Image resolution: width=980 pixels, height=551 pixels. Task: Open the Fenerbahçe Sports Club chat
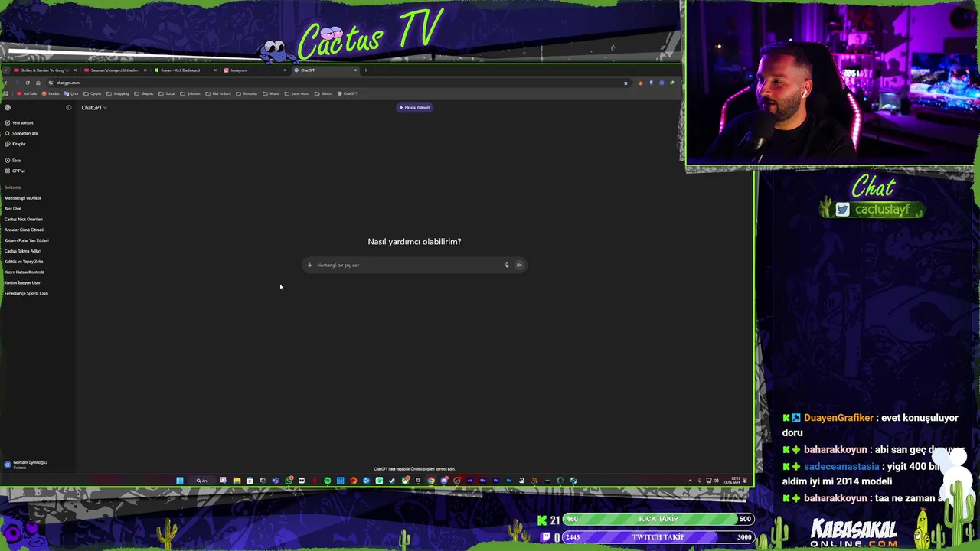click(x=26, y=294)
